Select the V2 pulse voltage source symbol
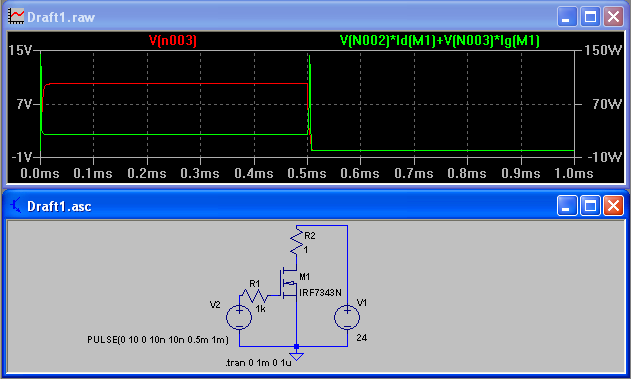 239,317
